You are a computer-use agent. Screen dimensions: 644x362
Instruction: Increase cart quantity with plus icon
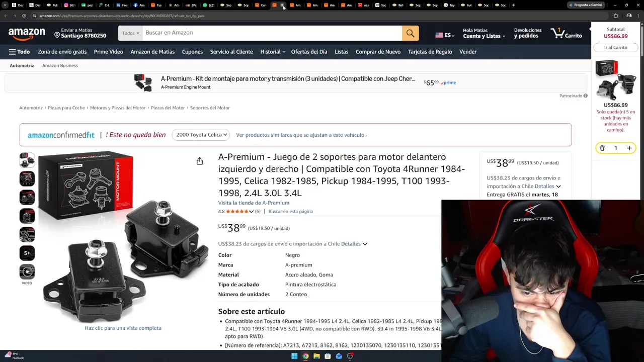pyautogui.click(x=629, y=148)
